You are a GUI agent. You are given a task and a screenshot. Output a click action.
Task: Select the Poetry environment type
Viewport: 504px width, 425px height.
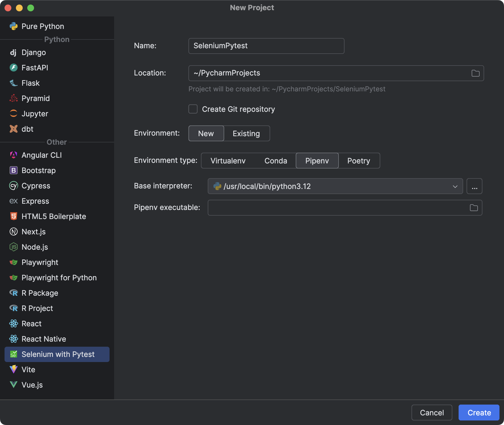pos(359,161)
